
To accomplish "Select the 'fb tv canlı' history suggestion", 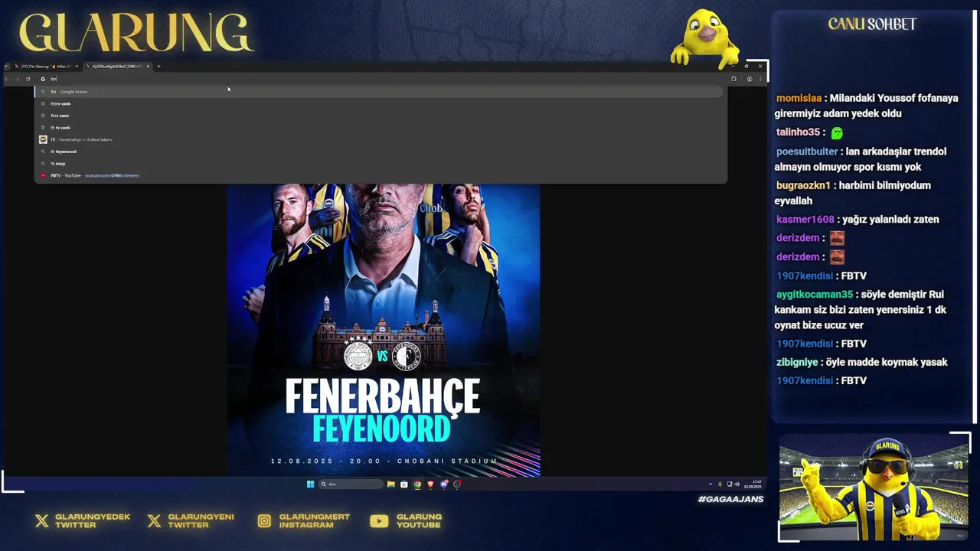I will tap(381, 128).
